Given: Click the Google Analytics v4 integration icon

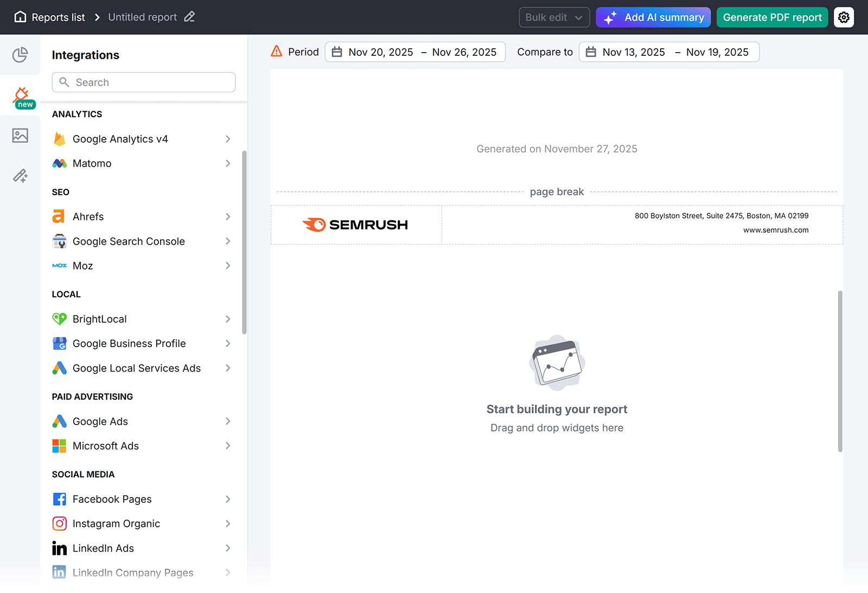Looking at the screenshot, I should (60, 139).
